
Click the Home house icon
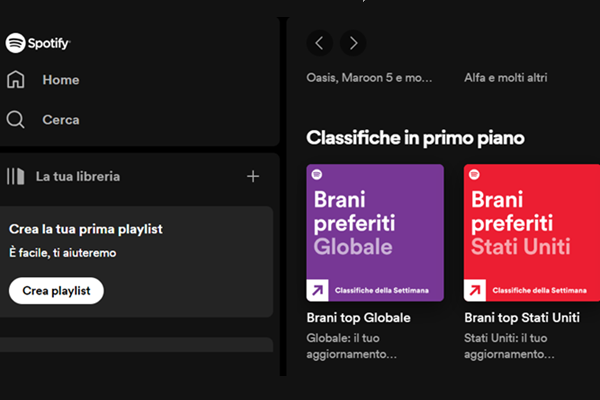[16, 80]
